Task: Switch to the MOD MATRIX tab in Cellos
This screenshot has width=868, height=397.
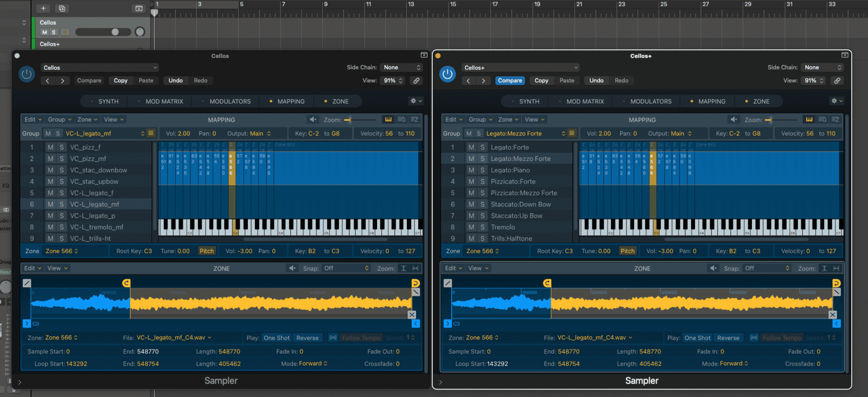Action: coord(164,102)
